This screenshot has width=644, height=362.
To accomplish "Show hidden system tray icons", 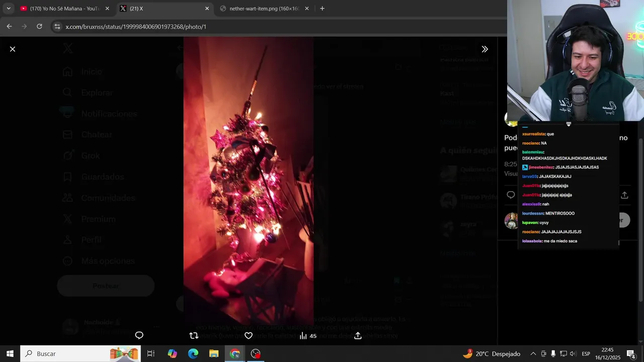I will point(533,353).
